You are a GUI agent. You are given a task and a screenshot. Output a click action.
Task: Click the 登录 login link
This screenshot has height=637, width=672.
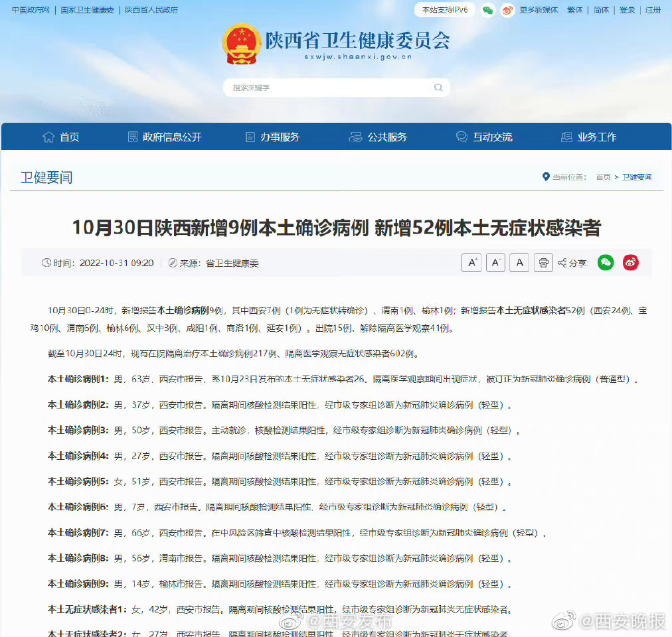[x=627, y=10]
